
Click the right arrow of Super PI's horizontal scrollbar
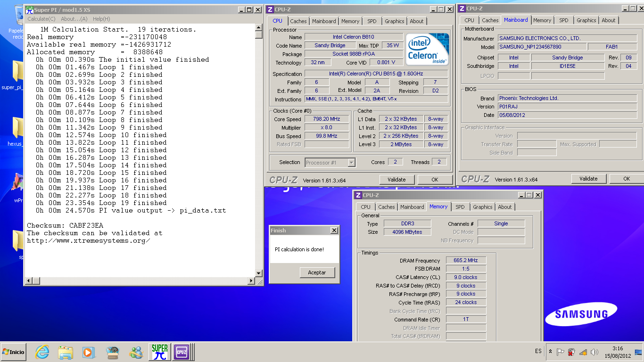tap(251, 281)
